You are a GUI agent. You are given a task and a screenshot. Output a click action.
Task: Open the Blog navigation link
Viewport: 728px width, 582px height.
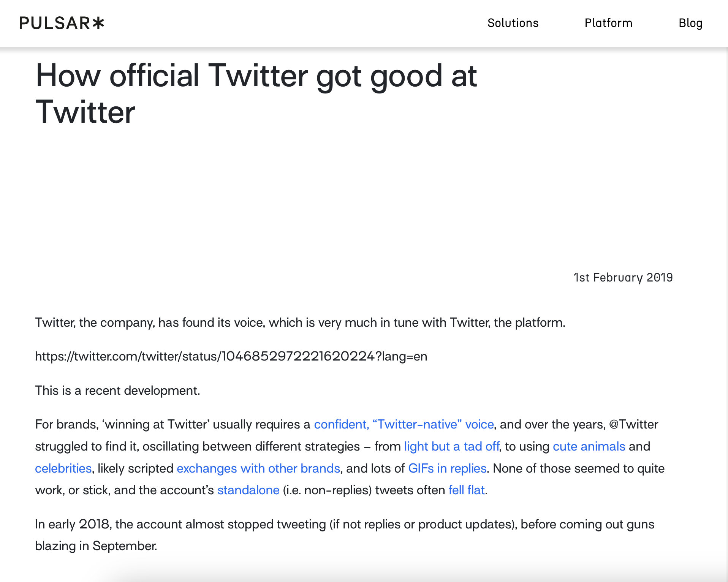pos(690,23)
